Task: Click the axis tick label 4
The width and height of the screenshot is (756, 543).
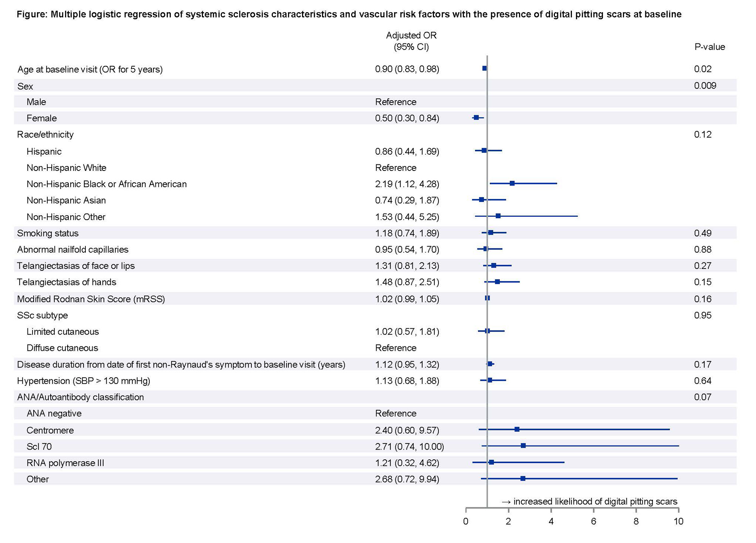Action: (551, 521)
